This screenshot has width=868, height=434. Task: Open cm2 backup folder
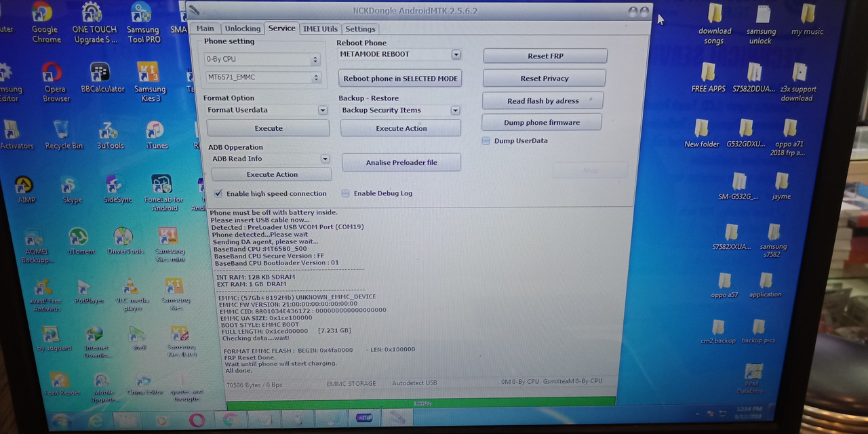[x=717, y=332]
